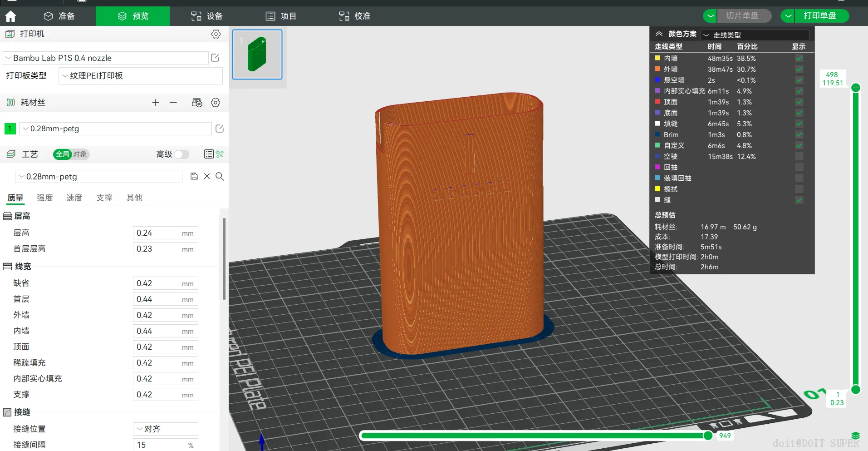Remove a filament with the minus icon
This screenshot has height=451, width=868.
pos(173,103)
